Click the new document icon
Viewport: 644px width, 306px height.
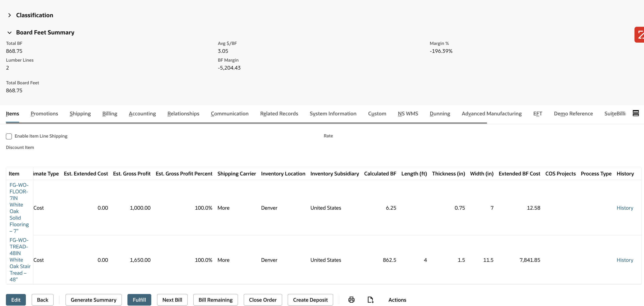click(x=370, y=299)
